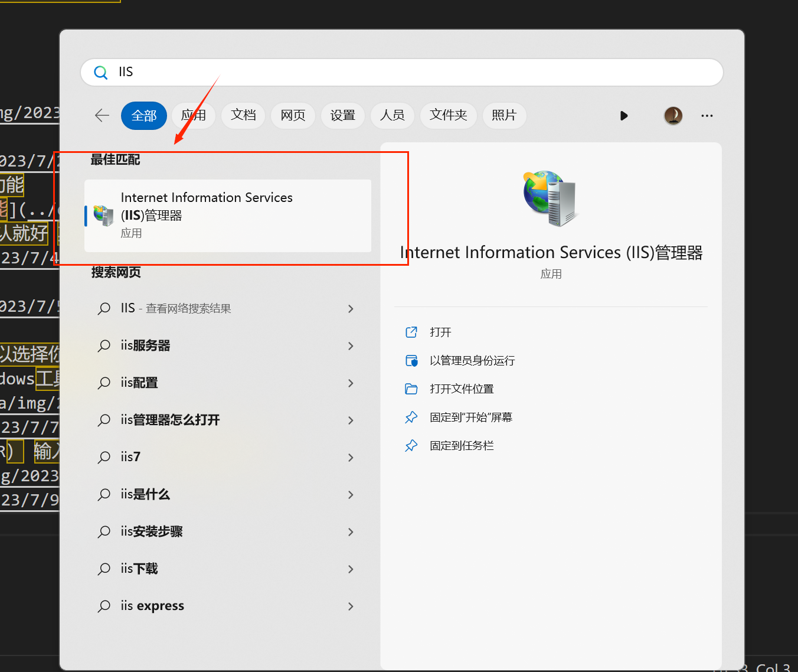The height and width of the screenshot is (672, 798).
Task: Click the search icon beside iis express
Action: pyautogui.click(x=104, y=606)
